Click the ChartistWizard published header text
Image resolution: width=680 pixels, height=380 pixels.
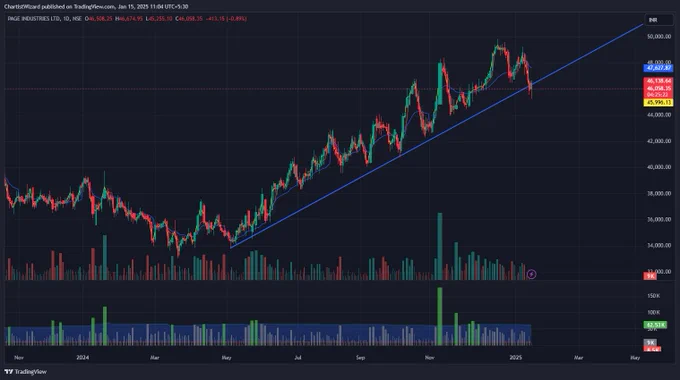96,7
